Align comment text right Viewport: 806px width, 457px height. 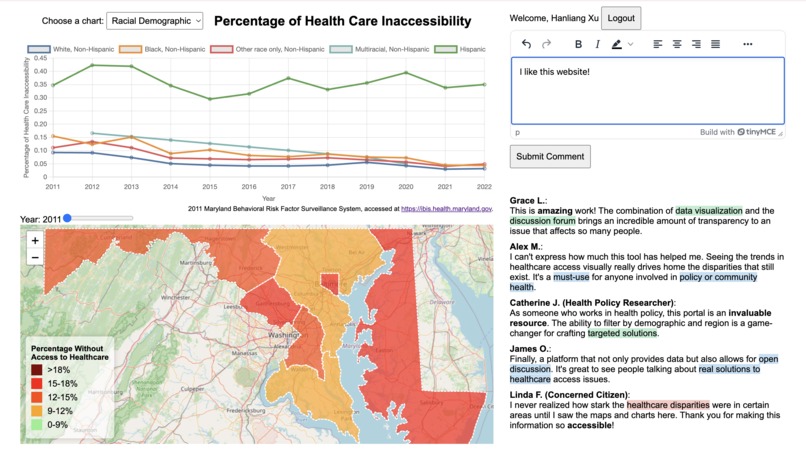pyautogui.click(x=696, y=44)
